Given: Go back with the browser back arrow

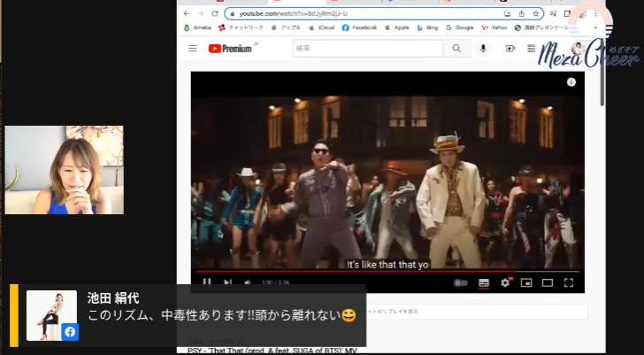Looking at the screenshot, I should 187,13.
